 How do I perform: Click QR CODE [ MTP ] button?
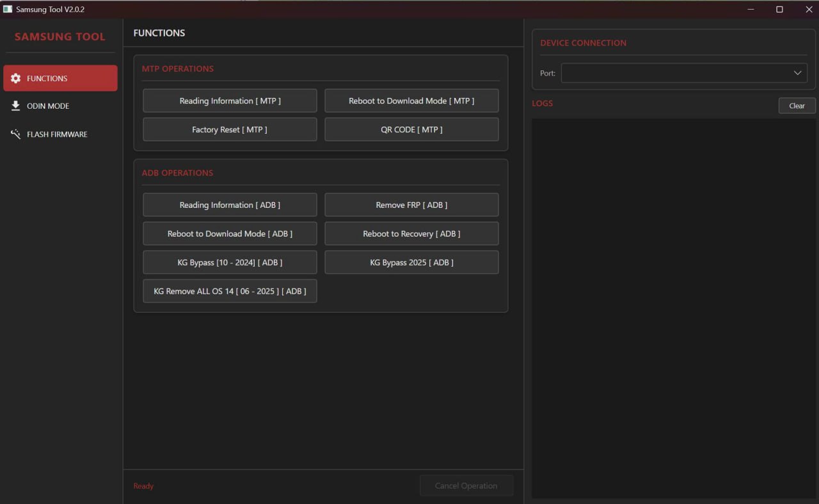point(411,129)
